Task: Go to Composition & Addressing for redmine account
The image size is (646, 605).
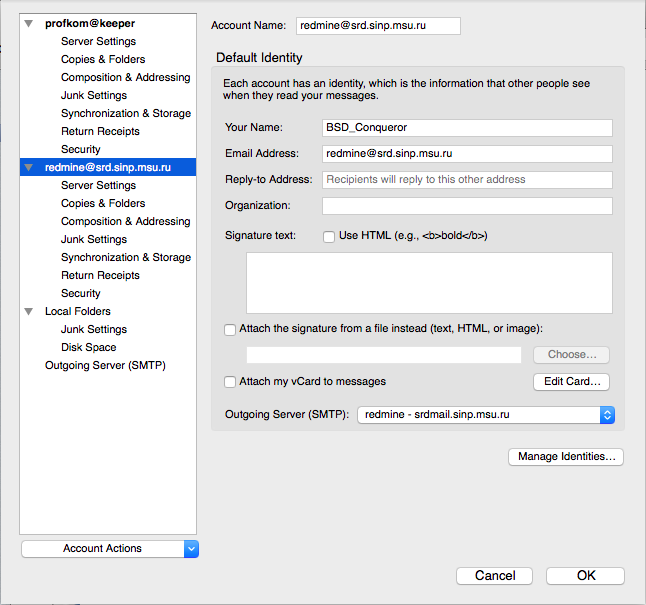Action: tap(125, 221)
